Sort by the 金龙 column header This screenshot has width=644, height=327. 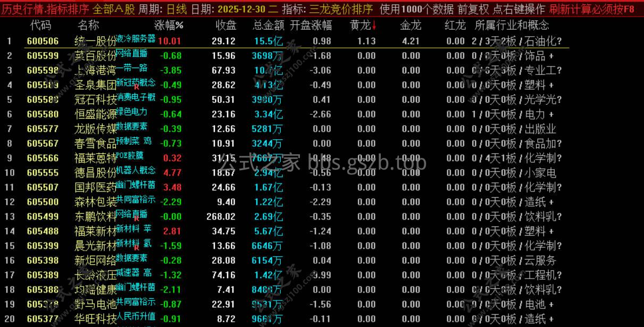coord(411,25)
